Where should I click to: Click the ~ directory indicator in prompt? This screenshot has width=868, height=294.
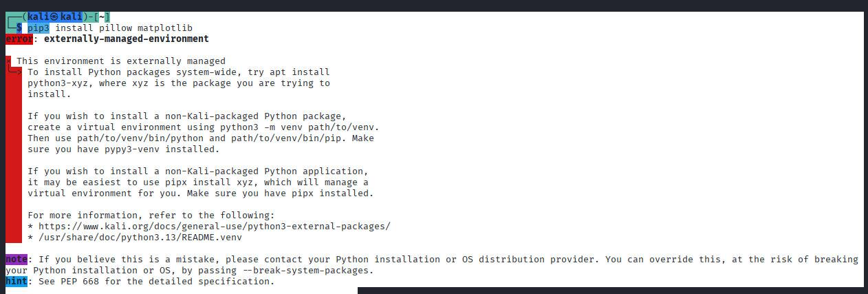[102, 17]
